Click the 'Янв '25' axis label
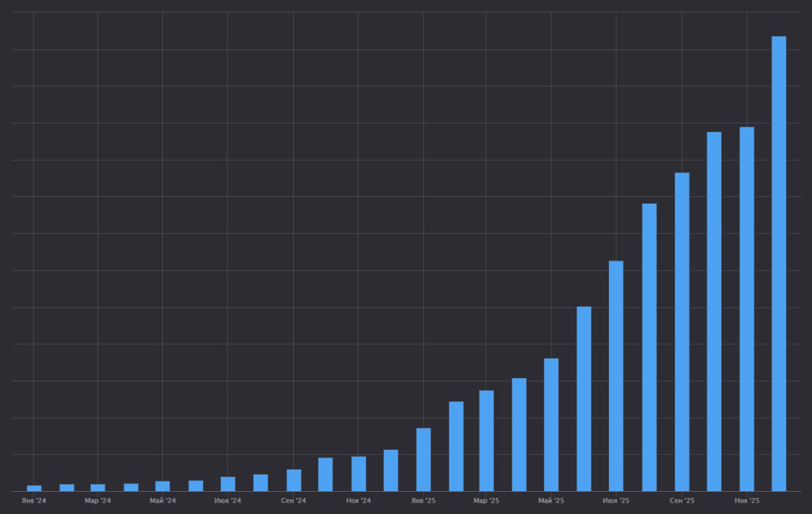This screenshot has height=514, width=812. 423,501
